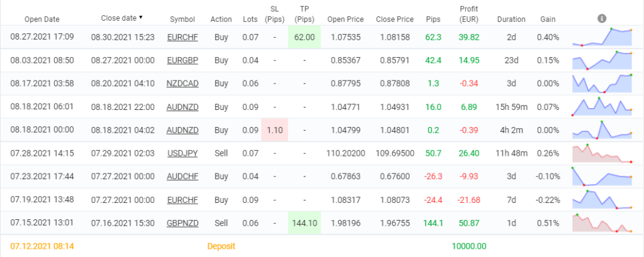Open the AUDCHF symbol link
644x257 pixels.
coord(182,177)
